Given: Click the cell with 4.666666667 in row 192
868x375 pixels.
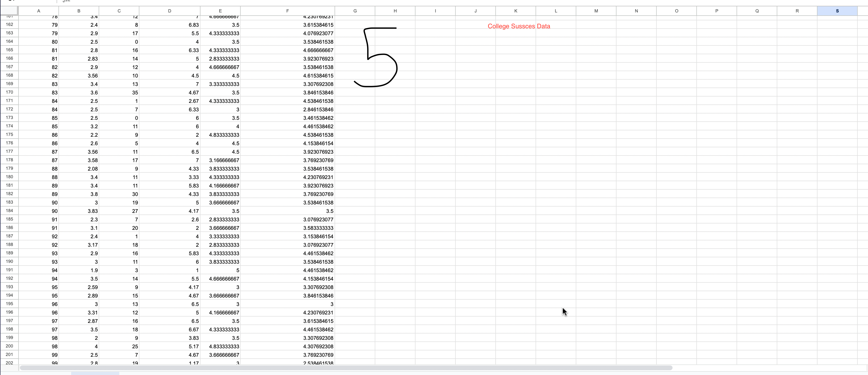Looking at the screenshot, I should coord(220,279).
